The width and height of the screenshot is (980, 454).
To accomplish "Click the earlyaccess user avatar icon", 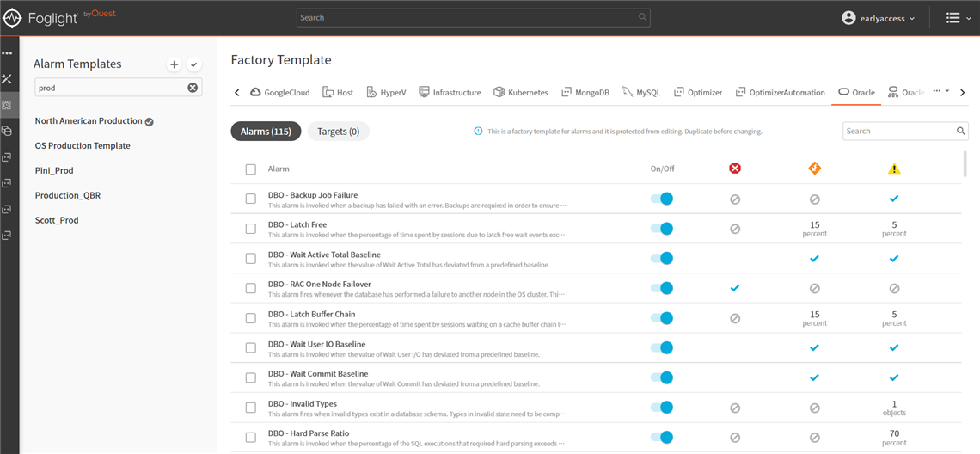I will (848, 18).
